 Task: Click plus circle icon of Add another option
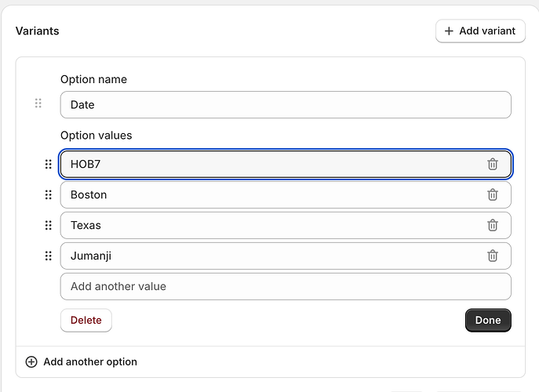(x=31, y=361)
